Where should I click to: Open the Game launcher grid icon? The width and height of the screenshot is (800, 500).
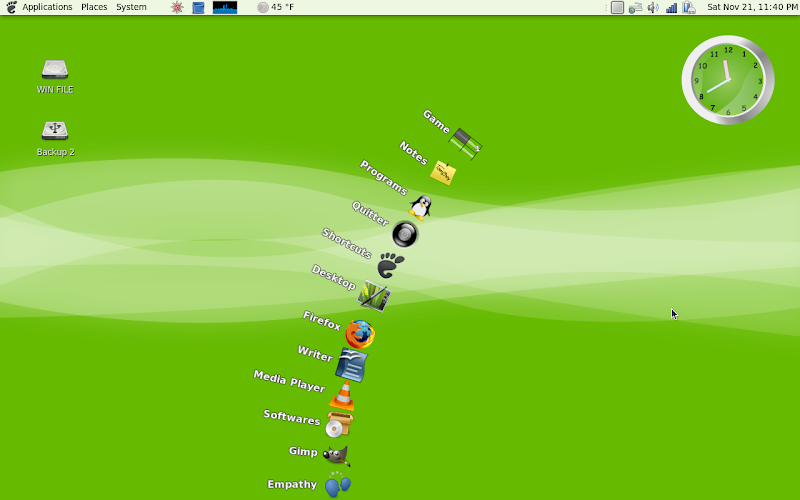point(465,143)
